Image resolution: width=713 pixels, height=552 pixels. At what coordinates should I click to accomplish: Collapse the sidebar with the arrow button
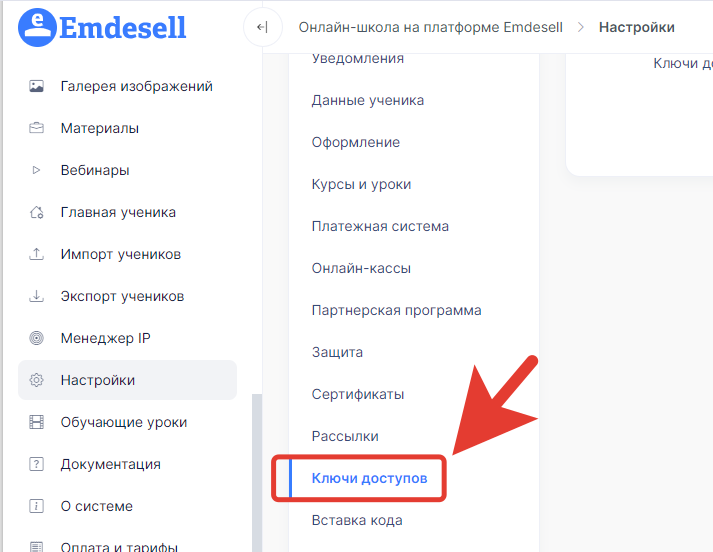tap(262, 27)
